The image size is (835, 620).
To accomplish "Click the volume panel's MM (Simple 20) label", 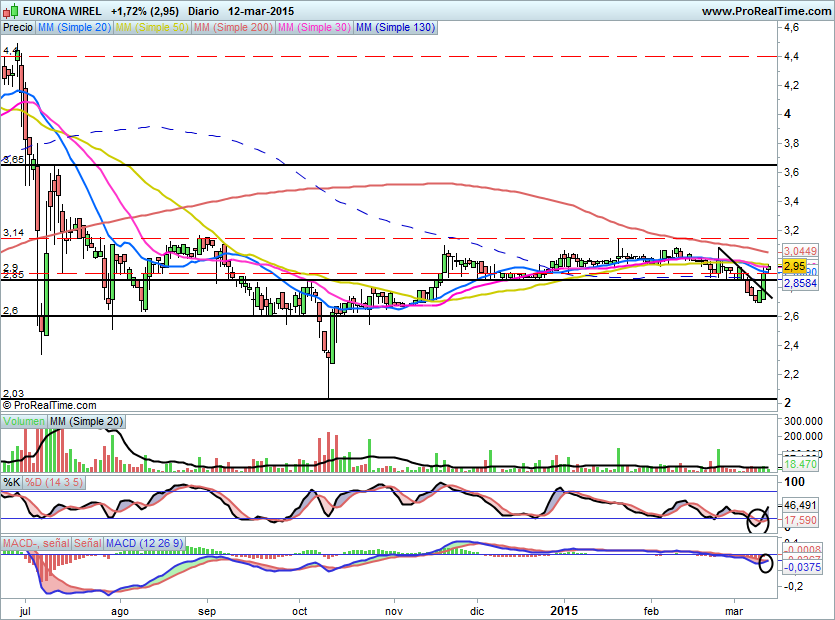I will tap(88, 422).
